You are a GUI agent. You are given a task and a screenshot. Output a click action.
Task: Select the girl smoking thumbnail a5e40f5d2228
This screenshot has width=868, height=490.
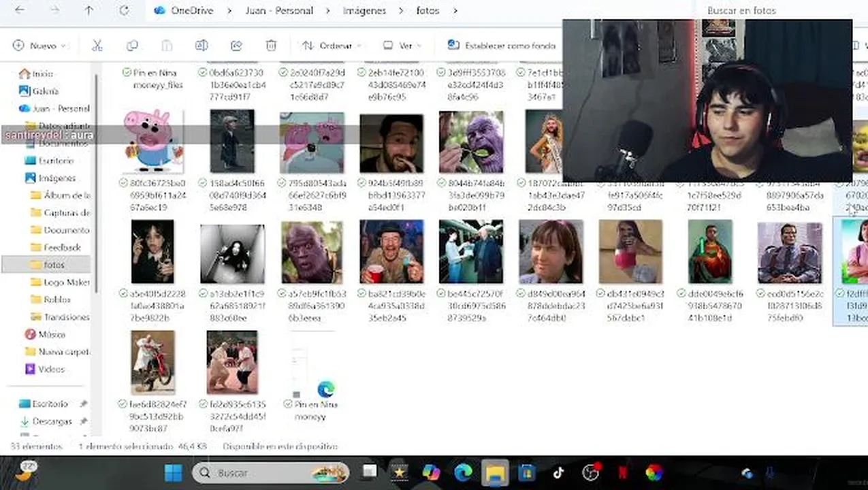pyautogui.click(x=152, y=251)
